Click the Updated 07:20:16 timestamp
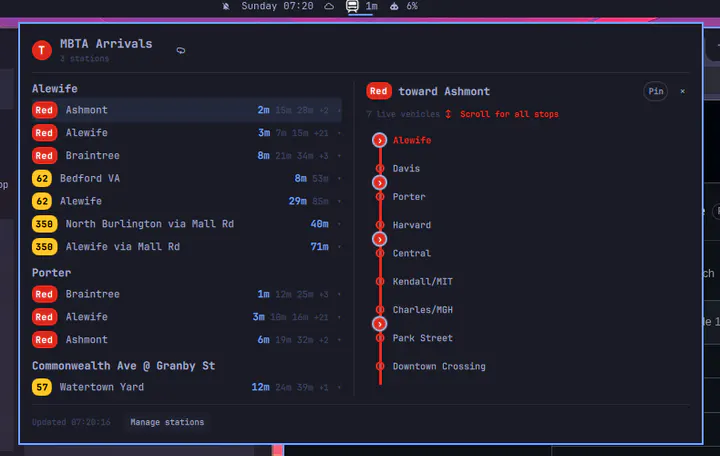 pos(71,422)
